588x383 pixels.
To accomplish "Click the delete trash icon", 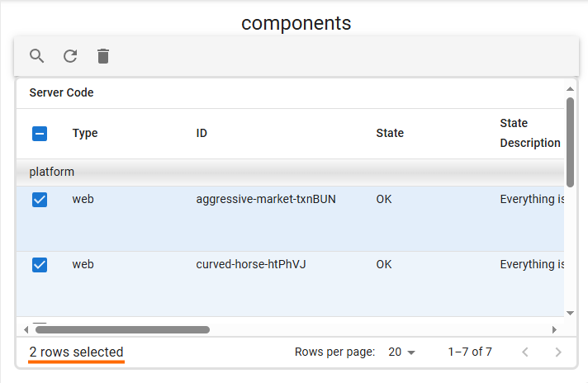I will 103,56.
